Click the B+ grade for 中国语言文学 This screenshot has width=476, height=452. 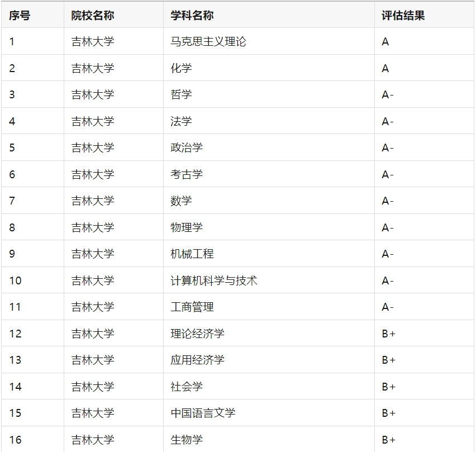(x=389, y=413)
